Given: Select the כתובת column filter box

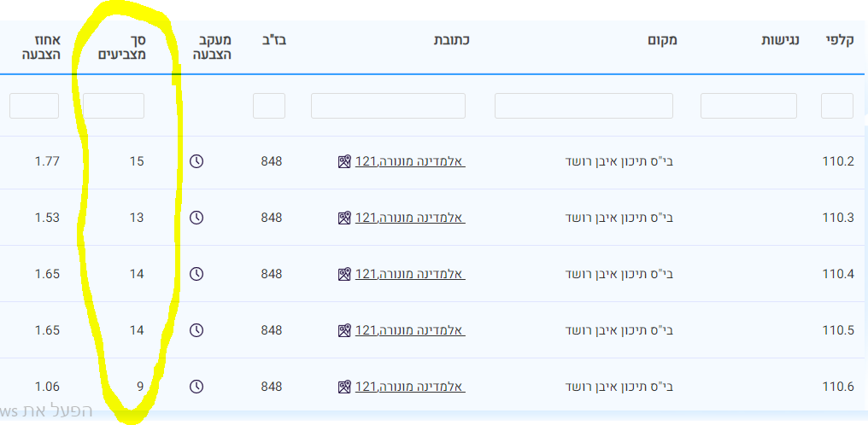Looking at the screenshot, I should pyautogui.click(x=388, y=106).
